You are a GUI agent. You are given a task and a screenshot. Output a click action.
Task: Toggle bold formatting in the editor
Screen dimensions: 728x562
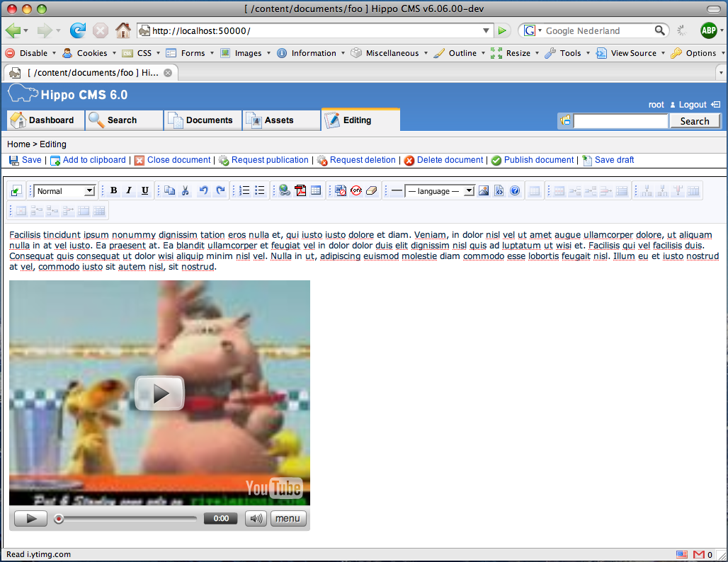click(113, 190)
